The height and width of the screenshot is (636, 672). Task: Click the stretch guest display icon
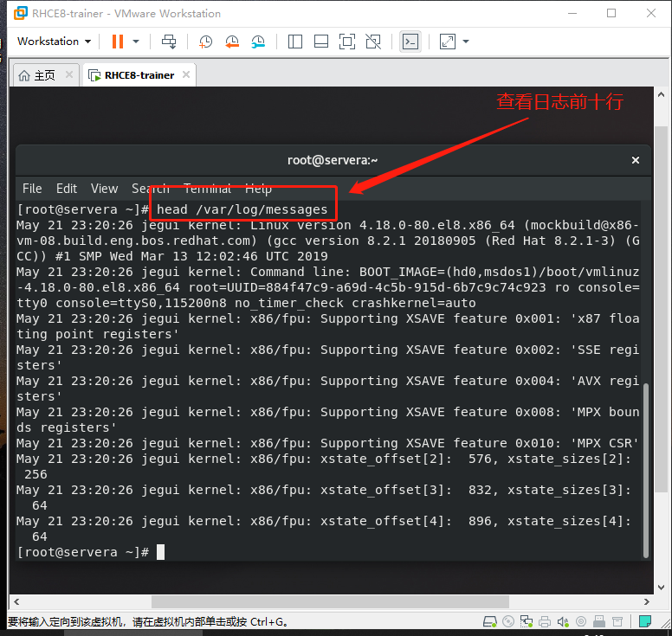click(x=448, y=42)
